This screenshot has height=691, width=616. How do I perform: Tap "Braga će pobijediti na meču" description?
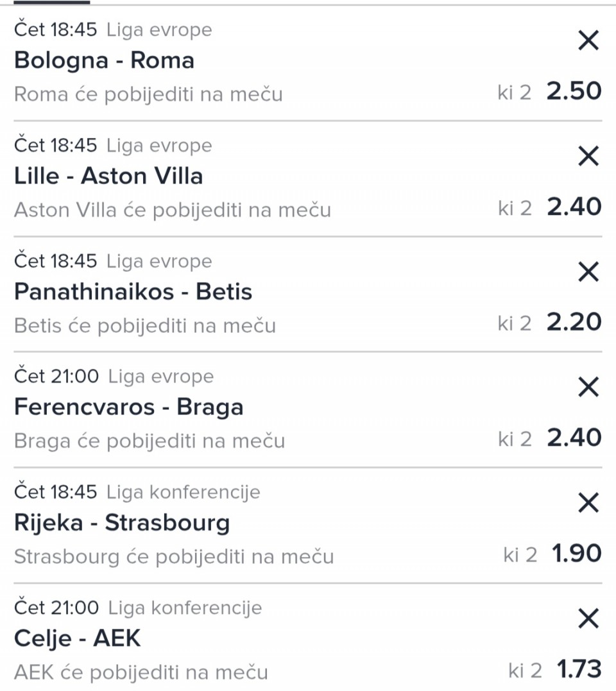[x=150, y=441]
